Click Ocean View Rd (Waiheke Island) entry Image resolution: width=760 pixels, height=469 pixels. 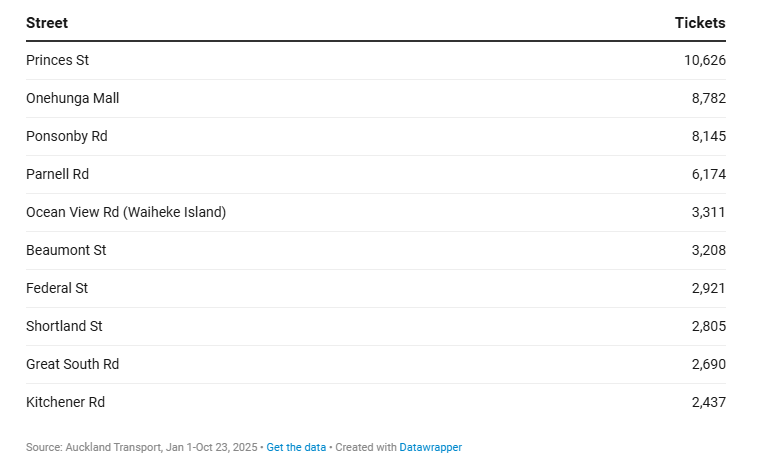[126, 212]
